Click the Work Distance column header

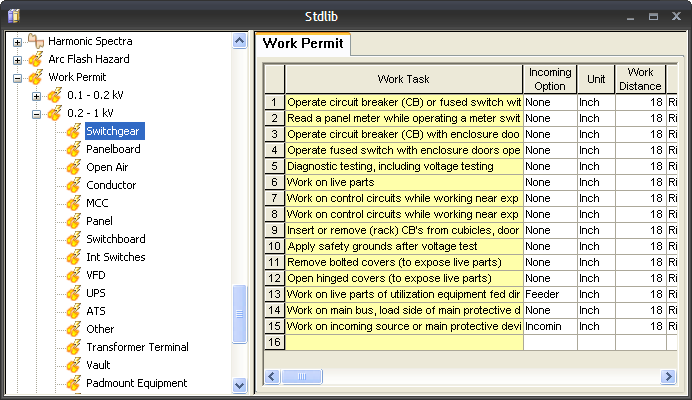click(640, 79)
